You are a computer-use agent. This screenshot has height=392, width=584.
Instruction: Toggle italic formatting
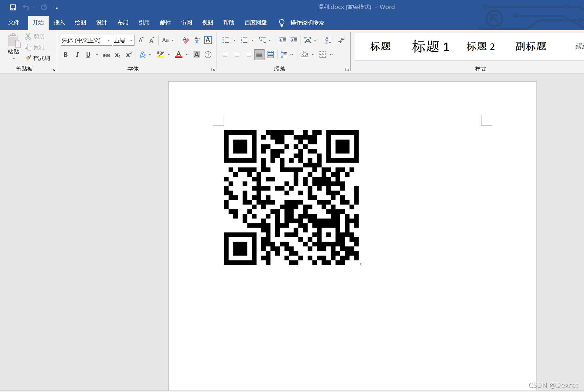[x=77, y=55]
